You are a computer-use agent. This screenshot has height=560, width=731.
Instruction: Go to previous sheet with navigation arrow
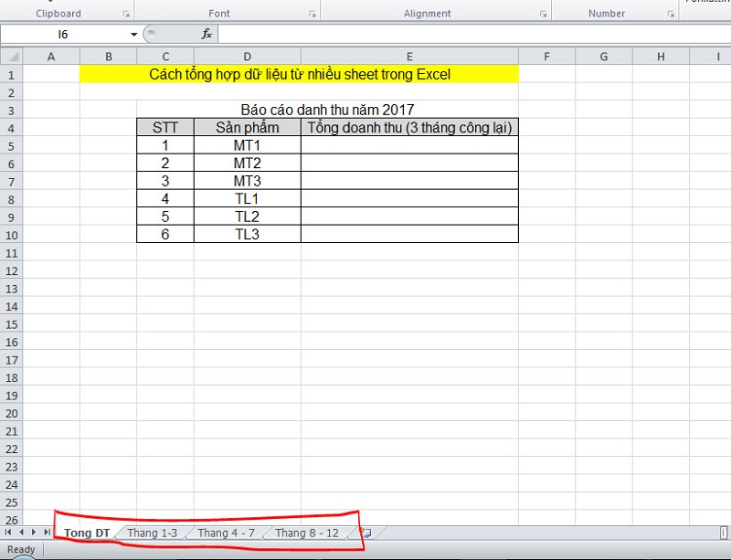pos(21,532)
